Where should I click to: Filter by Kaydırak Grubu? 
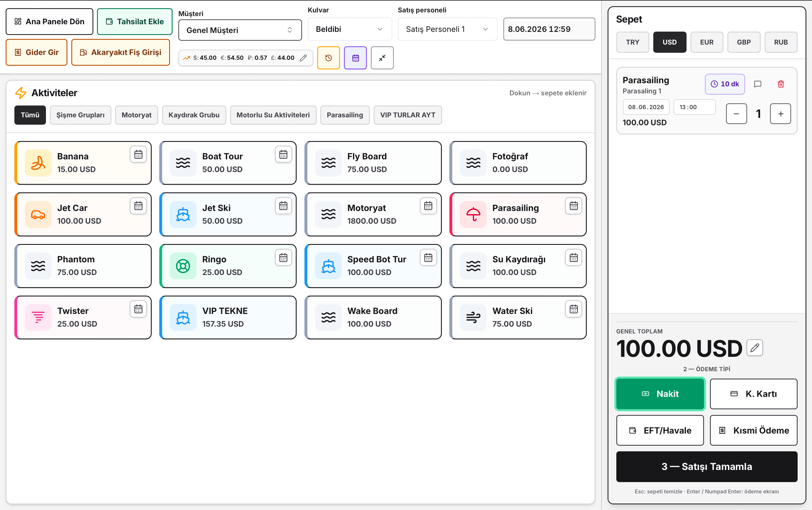coord(194,115)
